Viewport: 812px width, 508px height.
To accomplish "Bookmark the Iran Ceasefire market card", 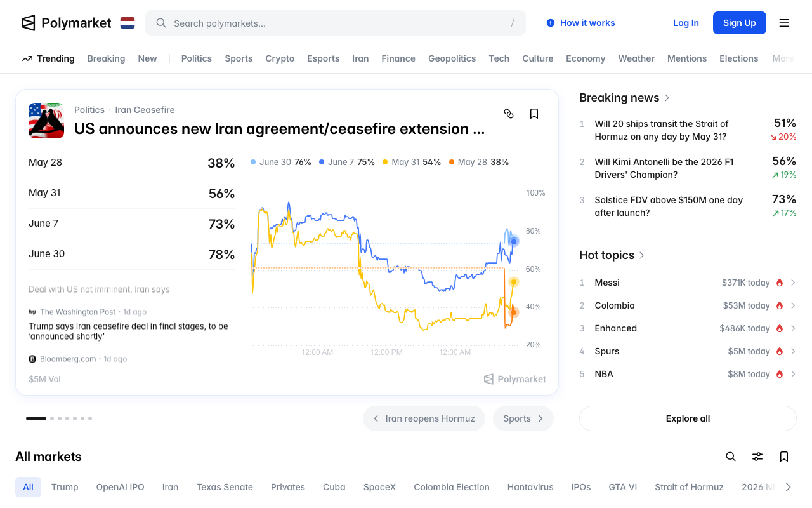I will (534, 114).
